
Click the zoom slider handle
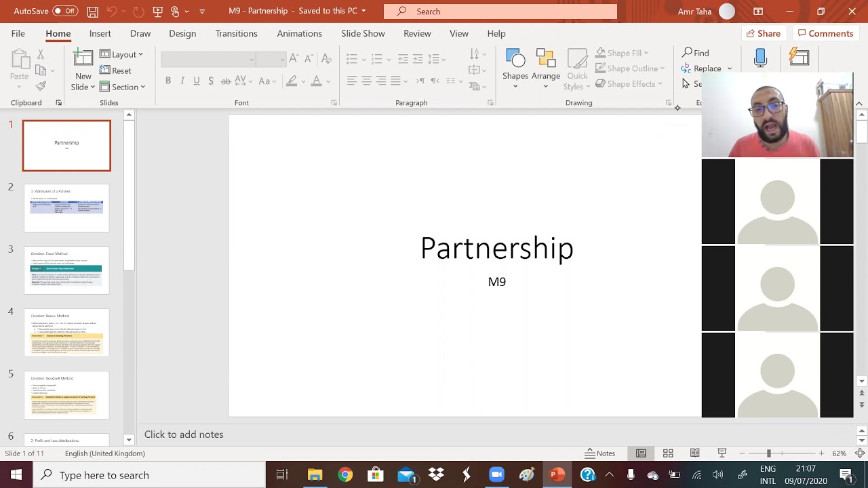768,453
